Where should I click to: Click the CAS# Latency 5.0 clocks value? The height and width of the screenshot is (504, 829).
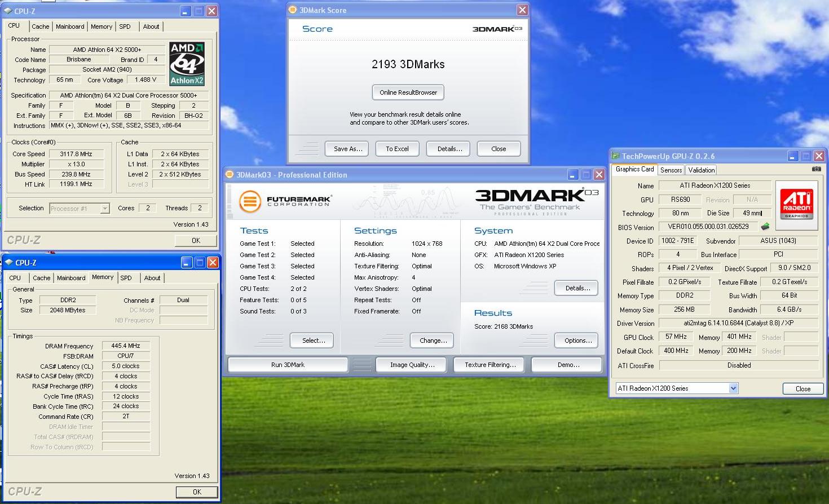[x=126, y=366]
